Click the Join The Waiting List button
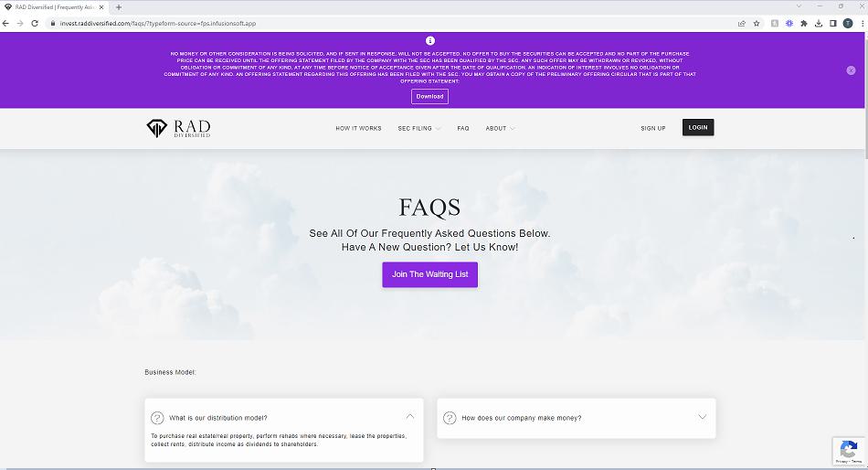Viewport: 868px width, 470px height. (429, 274)
